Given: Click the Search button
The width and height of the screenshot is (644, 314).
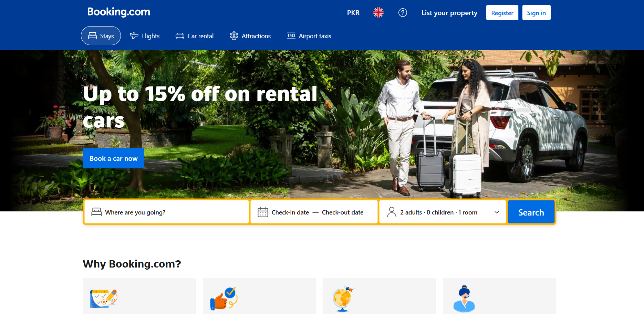Looking at the screenshot, I should click(531, 212).
